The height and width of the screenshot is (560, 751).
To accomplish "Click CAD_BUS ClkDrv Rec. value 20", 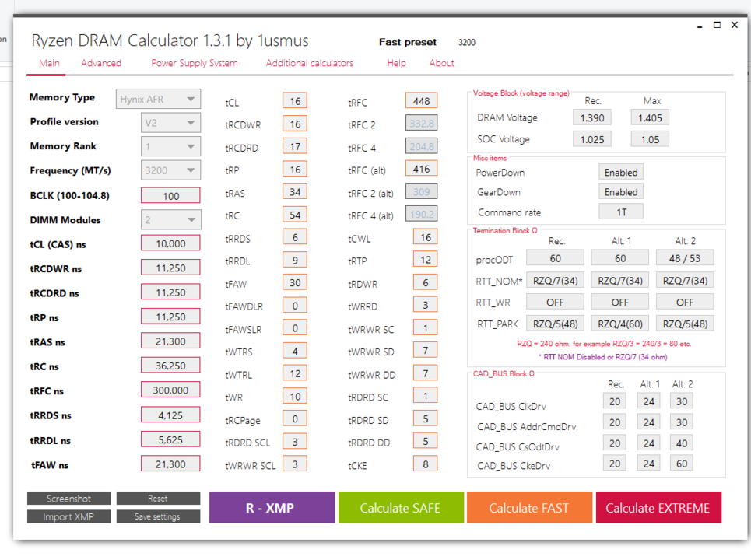I will coord(615,401).
